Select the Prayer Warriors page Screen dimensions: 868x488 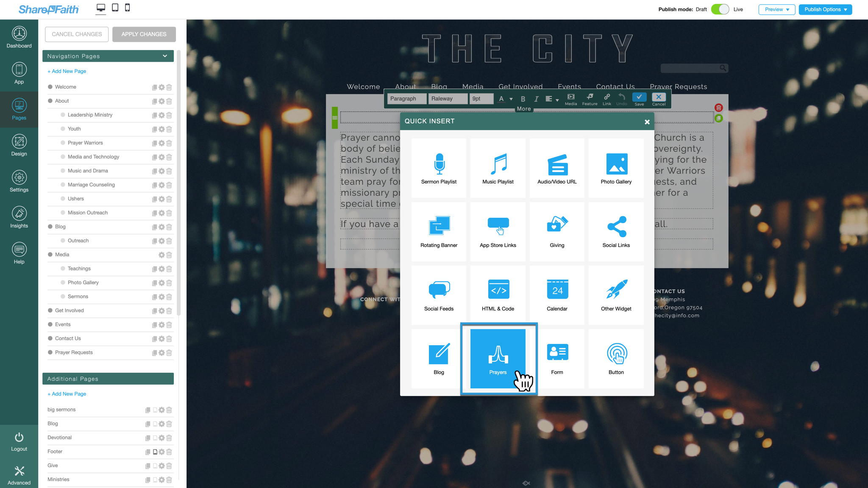[85, 143]
